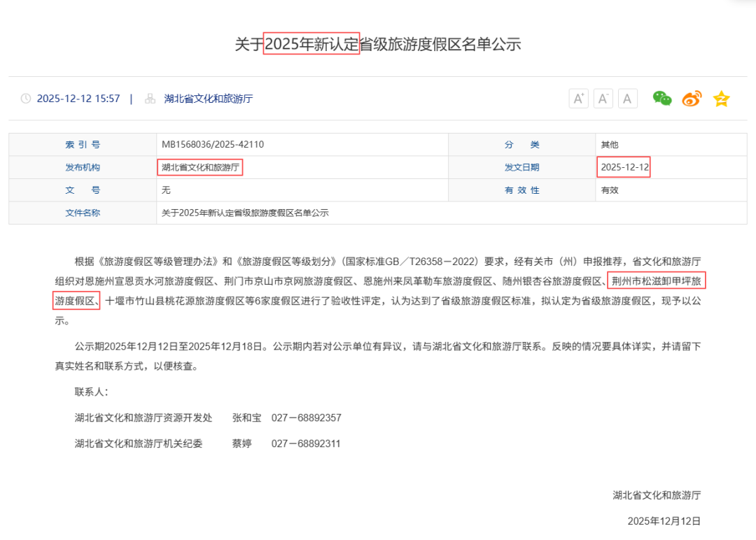Click the 有效 validity value in the table
756x540 pixels.
pos(609,190)
